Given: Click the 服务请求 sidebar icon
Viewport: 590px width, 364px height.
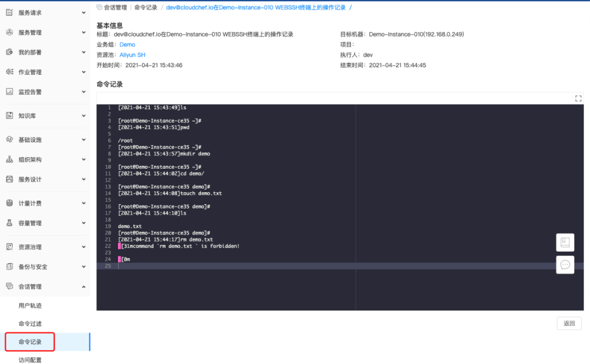Looking at the screenshot, I should 9,13.
